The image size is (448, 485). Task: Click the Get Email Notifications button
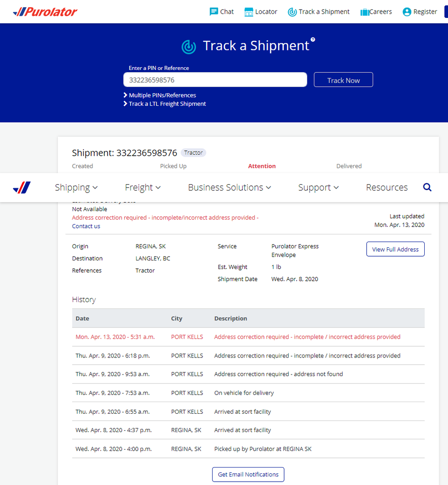pyautogui.click(x=248, y=474)
